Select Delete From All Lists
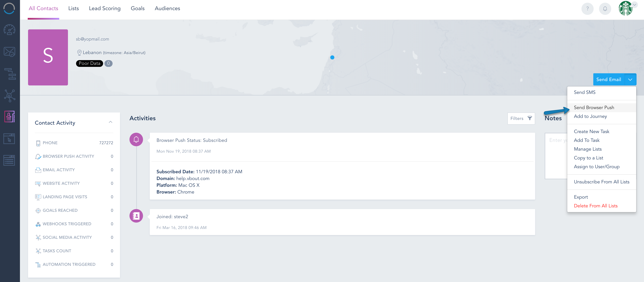The width and height of the screenshot is (644, 282). [x=602, y=206]
